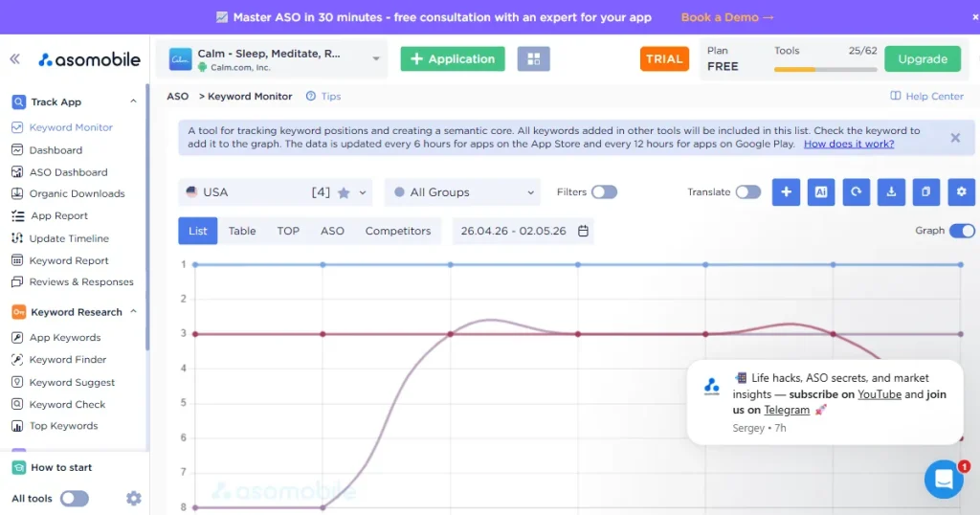The image size is (980, 515).
Task: Click the App Report list icon
Action: coord(17,215)
